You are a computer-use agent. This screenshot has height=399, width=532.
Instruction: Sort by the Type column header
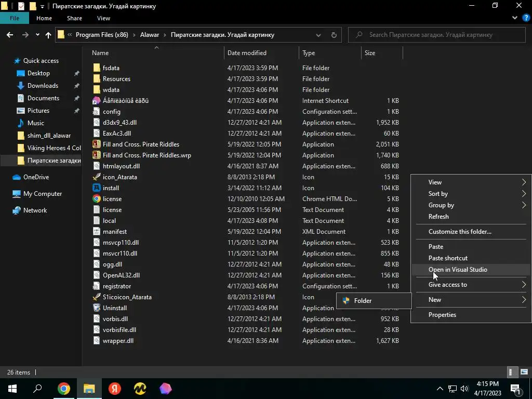click(309, 53)
